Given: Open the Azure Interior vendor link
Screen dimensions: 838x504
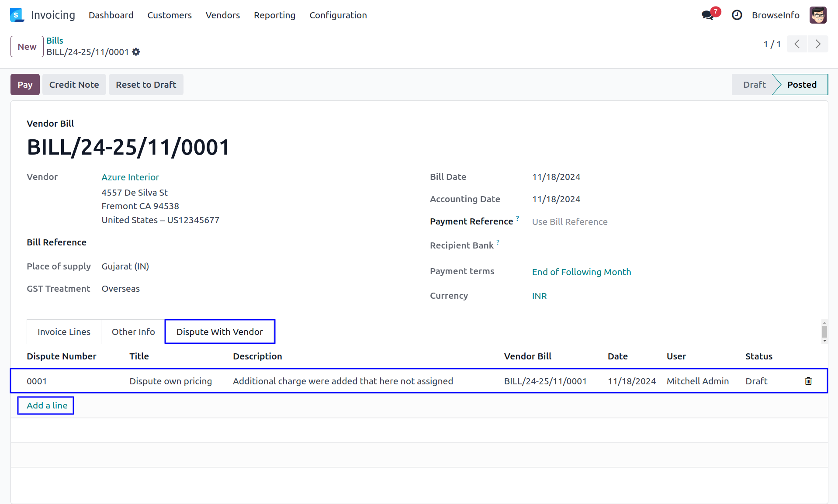Looking at the screenshot, I should coord(130,177).
